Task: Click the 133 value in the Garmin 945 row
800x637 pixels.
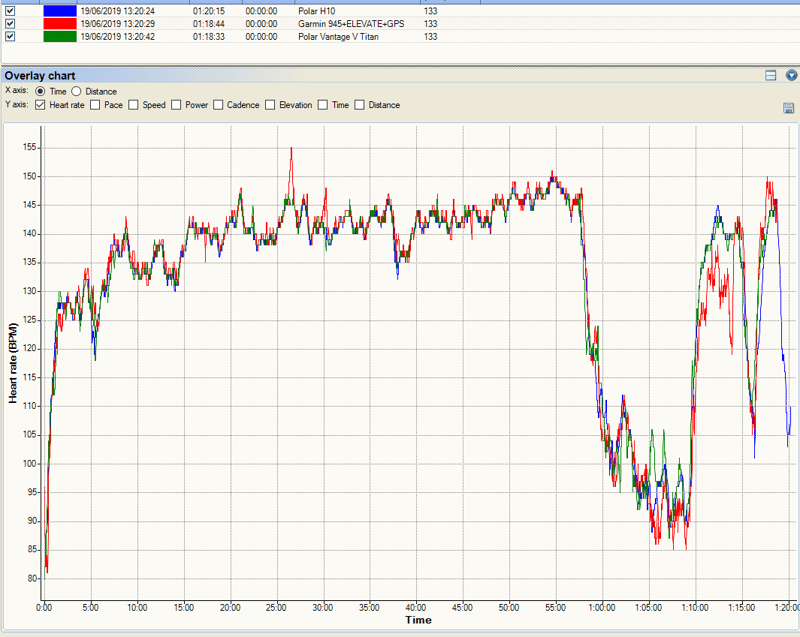Action: pyautogui.click(x=431, y=23)
